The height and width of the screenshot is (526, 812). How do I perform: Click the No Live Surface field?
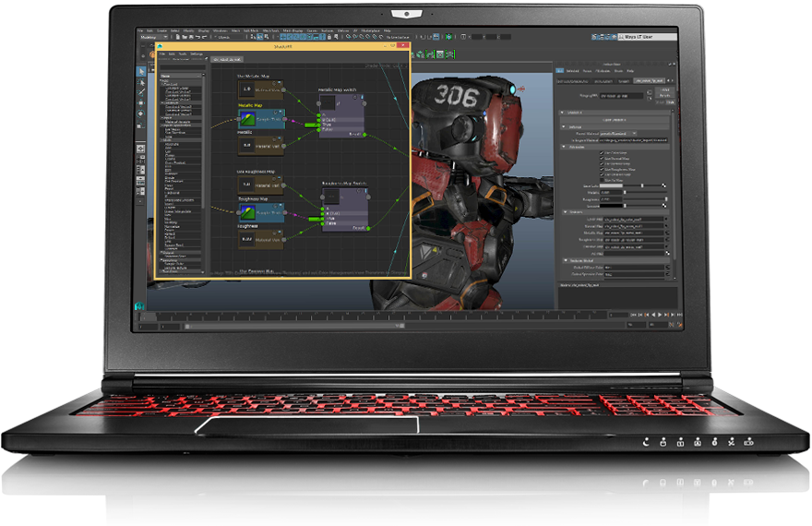click(399, 37)
